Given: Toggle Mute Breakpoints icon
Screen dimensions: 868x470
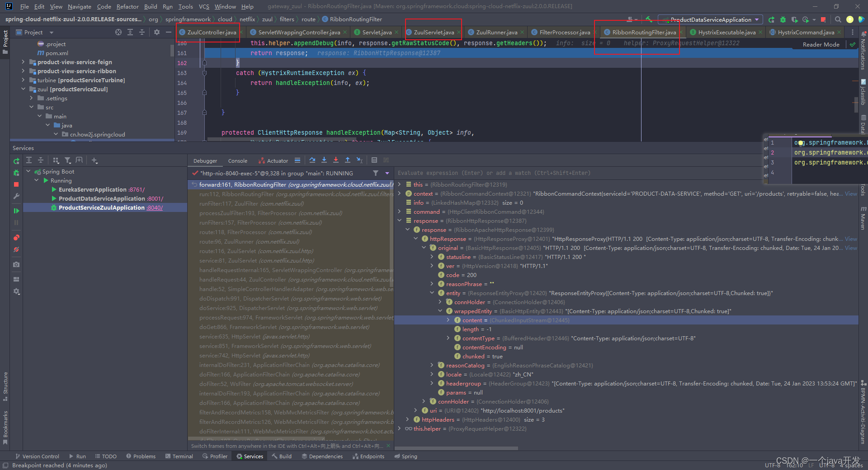Looking at the screenshot, I should pos(16,249).
